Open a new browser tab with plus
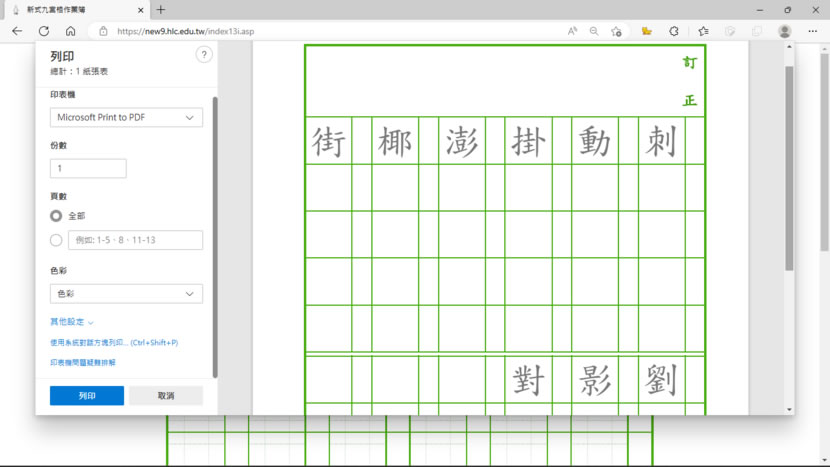The width and height of the screenshot is (830, 467). pos(161,10)
